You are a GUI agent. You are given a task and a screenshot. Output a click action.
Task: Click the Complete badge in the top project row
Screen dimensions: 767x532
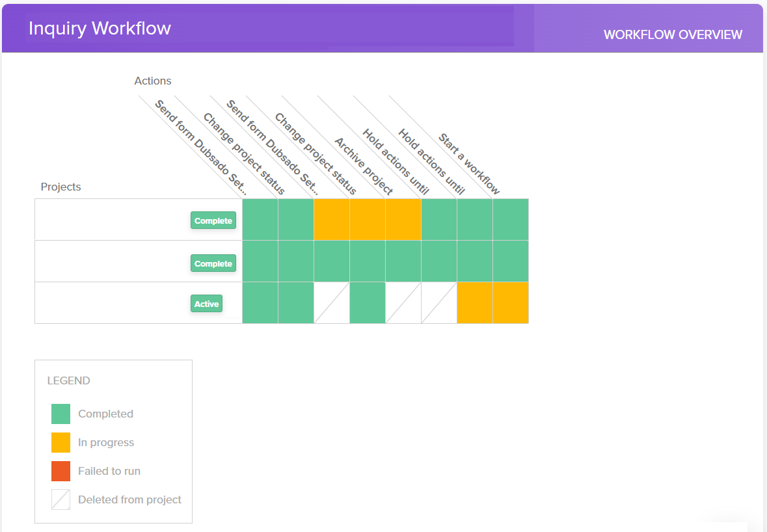pos(213,220)
